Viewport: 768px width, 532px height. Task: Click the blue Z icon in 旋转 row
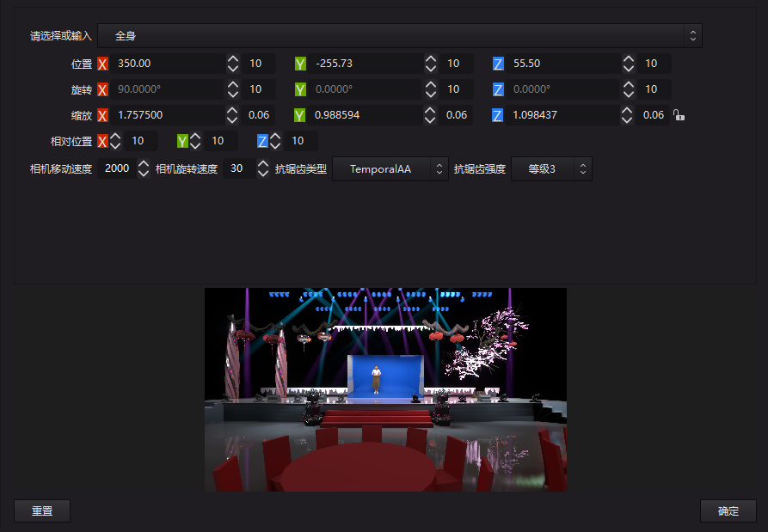click(x=498, y=89)
